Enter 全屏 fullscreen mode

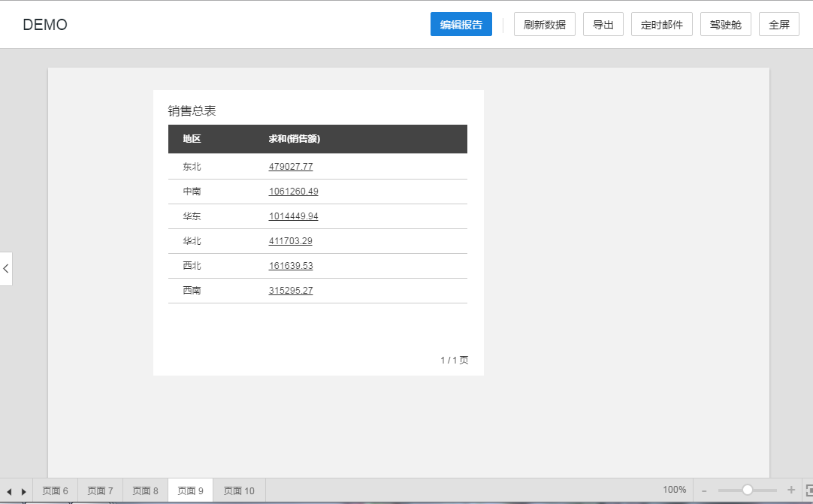tap(779, 25)
